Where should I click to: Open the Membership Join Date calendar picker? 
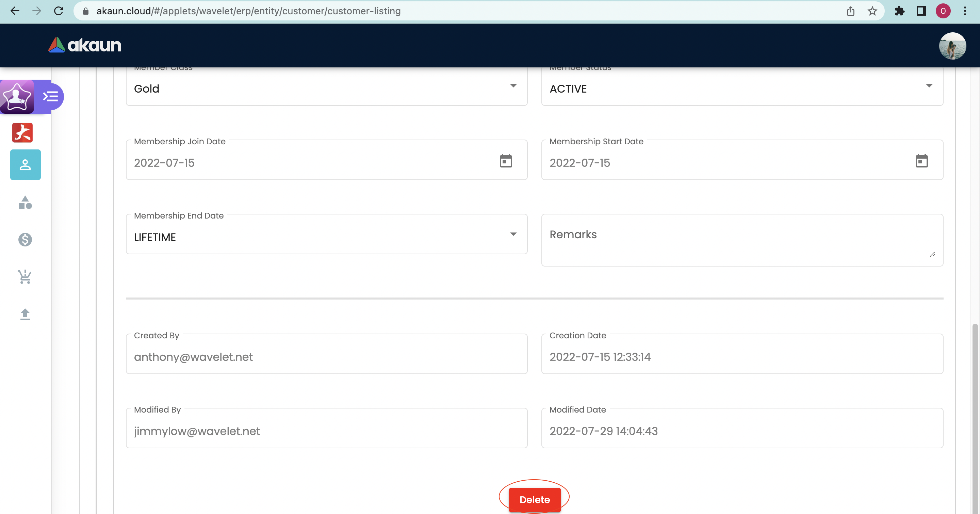(x=506, y=161)
